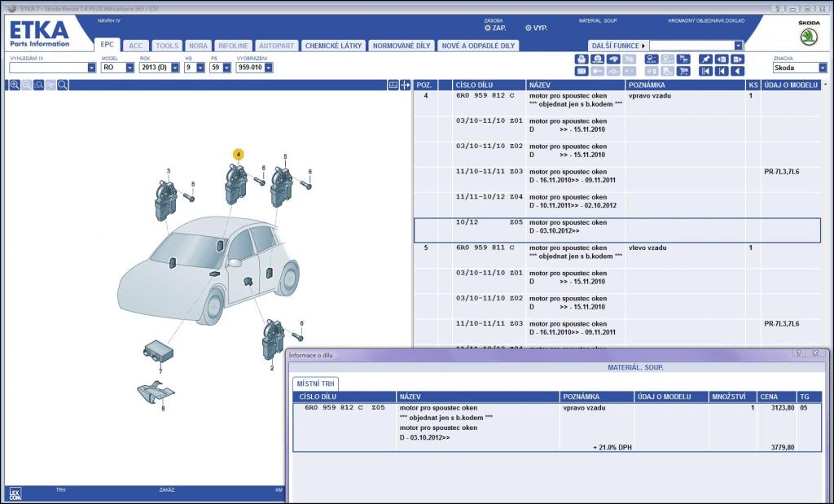Click the help question mark in Informace o dílu

click(798, 353)
